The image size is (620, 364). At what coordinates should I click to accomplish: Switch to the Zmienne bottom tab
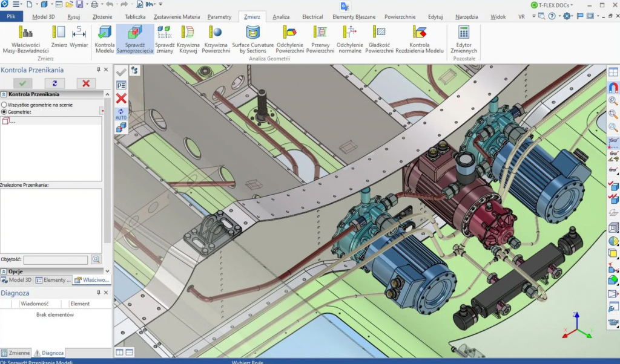[x=16, y=353]
